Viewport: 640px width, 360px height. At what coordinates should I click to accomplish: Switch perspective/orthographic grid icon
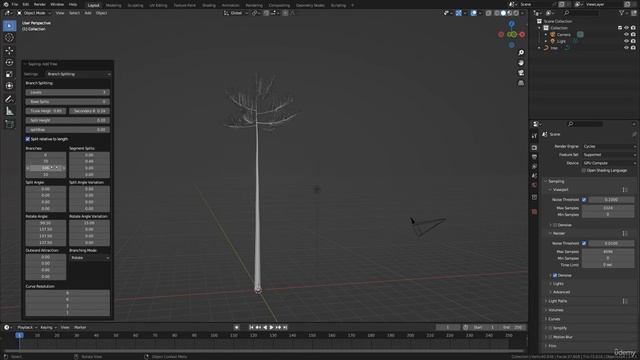point(521,83)
